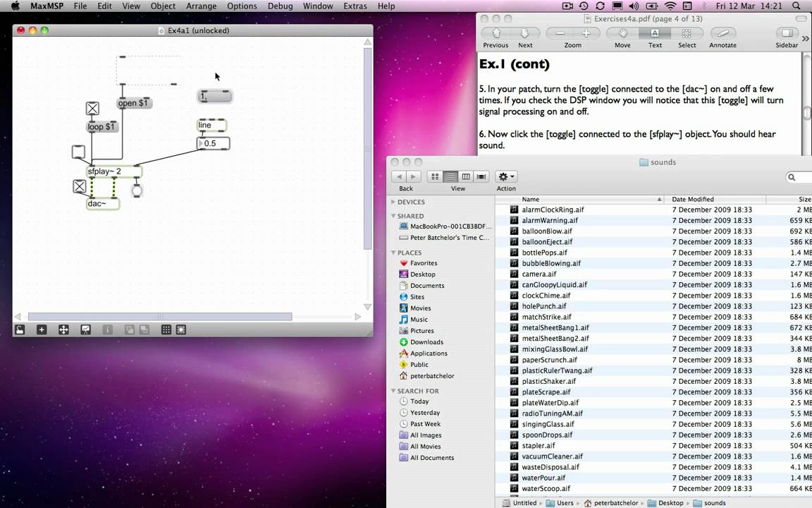The image size is (812, 508).
Task: Open the MaxMSP application menu
Action: 46,6
